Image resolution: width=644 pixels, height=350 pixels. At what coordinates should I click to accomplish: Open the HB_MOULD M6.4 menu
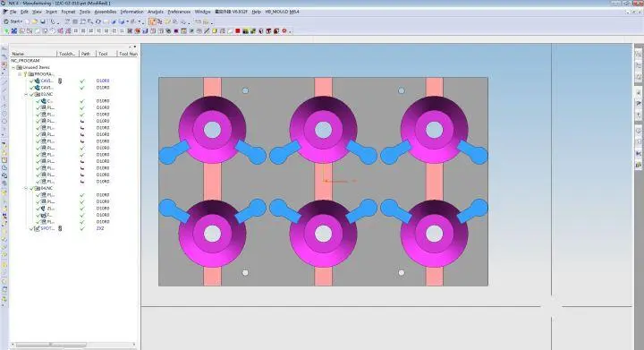coord(282,12)
